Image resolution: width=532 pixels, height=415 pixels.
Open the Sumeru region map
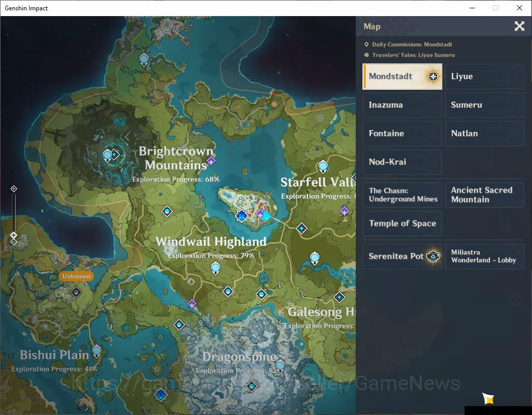(484, 105)
